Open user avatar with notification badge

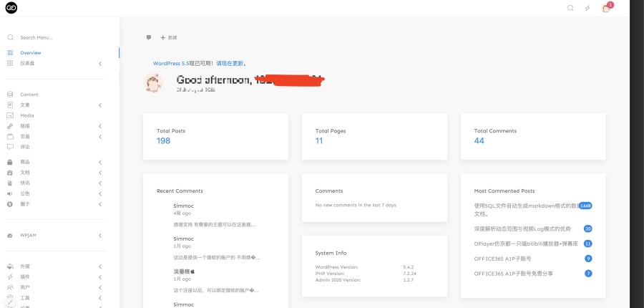[x=605, y=8]
